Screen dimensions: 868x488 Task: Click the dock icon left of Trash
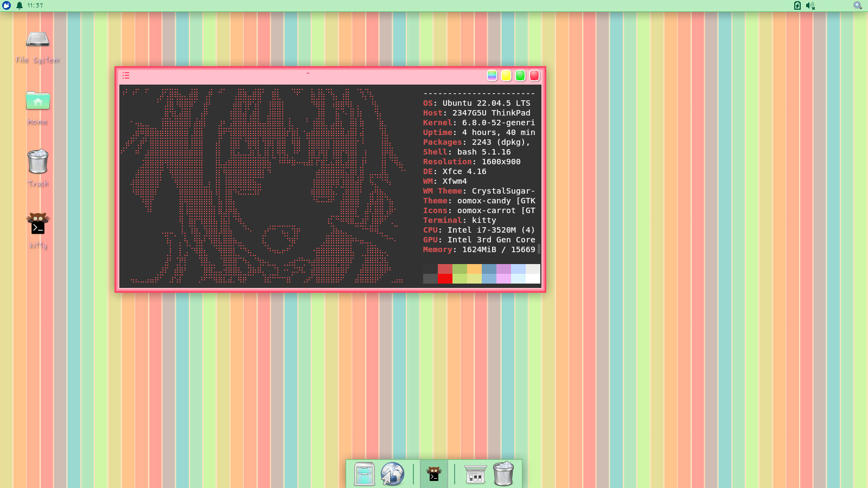click(475, 474)
